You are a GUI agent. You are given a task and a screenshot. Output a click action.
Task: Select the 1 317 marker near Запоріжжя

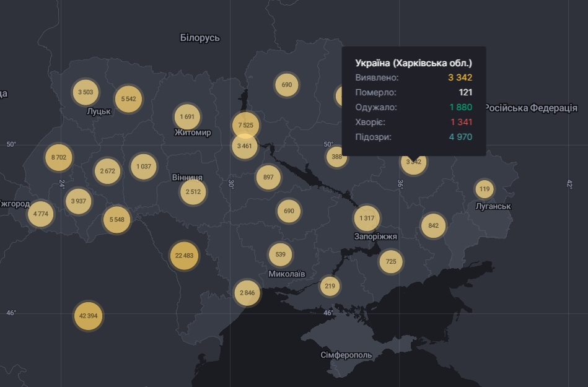click(366, 219)
